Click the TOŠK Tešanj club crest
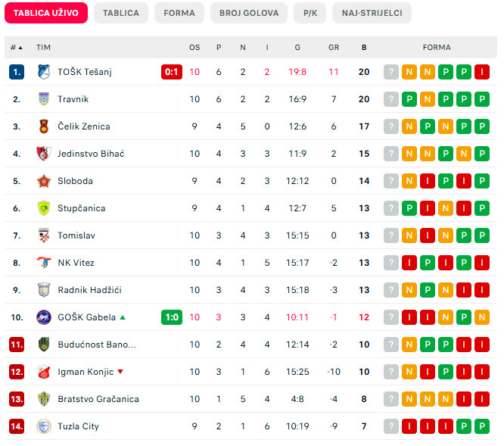The width and height of the screenshot is (504, 446). (44, 72)
